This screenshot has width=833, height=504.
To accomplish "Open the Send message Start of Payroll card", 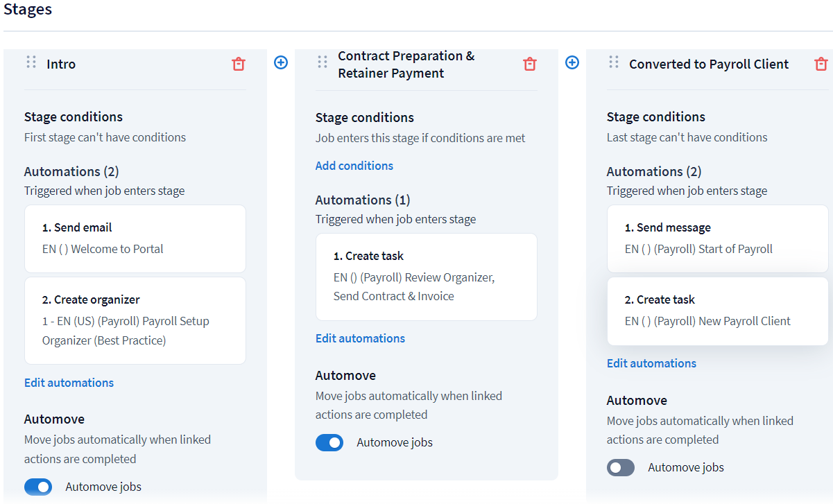I will click(717, 238).
